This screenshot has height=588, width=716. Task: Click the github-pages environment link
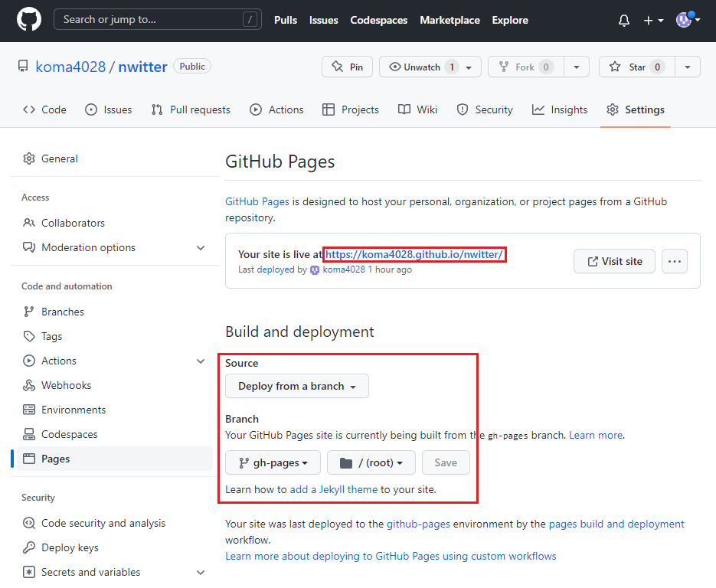(418, 524)
